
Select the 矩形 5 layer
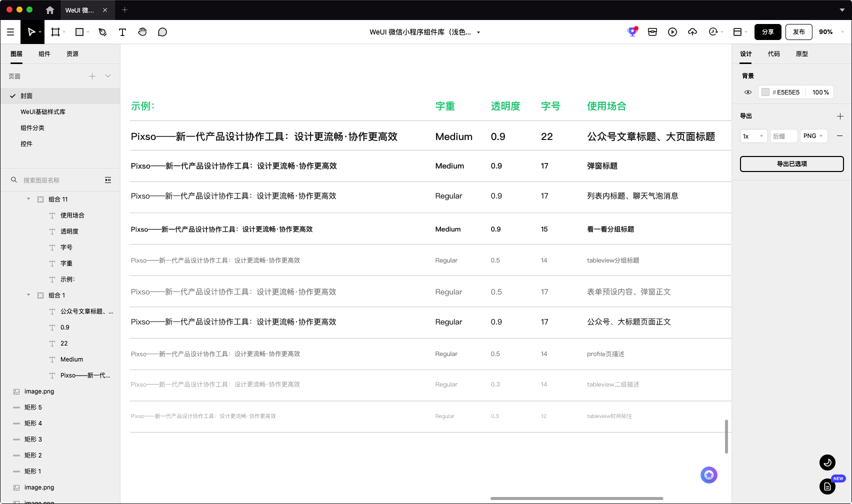(60, 407)
